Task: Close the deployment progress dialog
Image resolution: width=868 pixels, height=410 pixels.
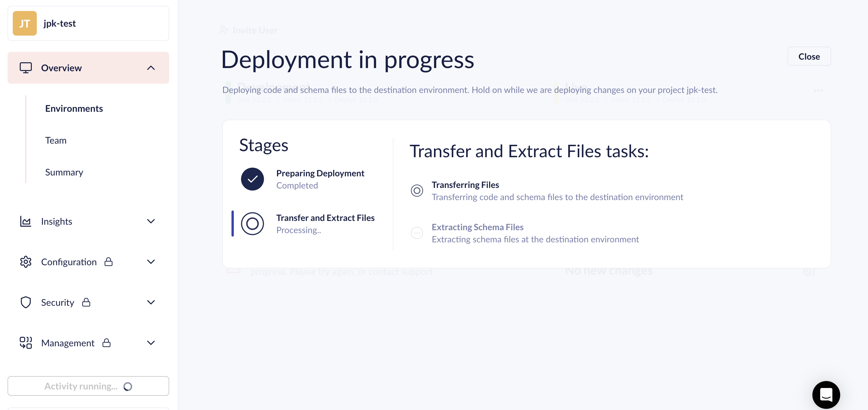Action: point(809,56)
